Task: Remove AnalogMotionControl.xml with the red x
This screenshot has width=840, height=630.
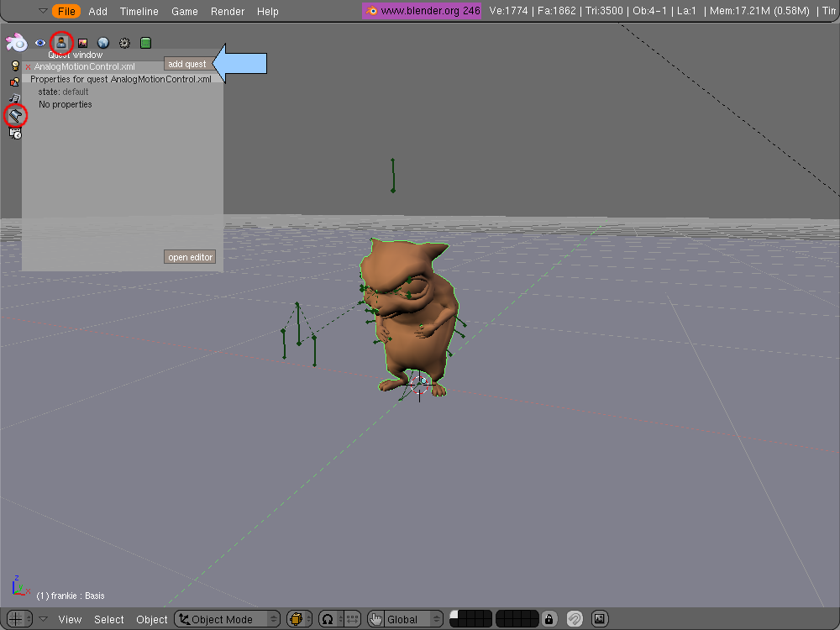Action: (28, 67)
